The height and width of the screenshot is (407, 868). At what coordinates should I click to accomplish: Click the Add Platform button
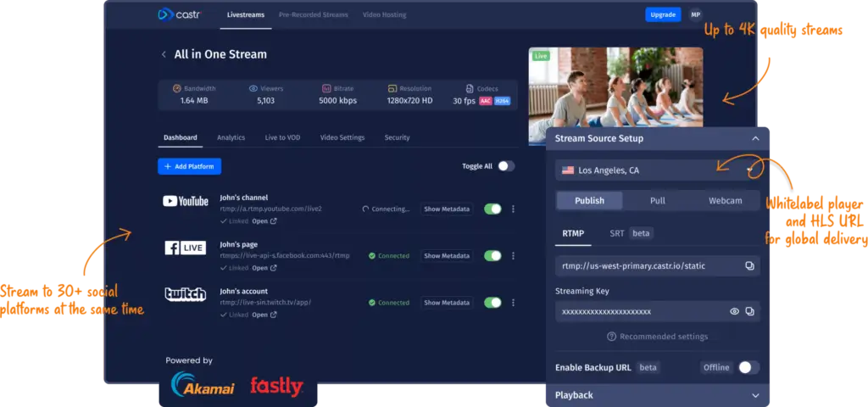pyautogui.click(x=189, y=166)
